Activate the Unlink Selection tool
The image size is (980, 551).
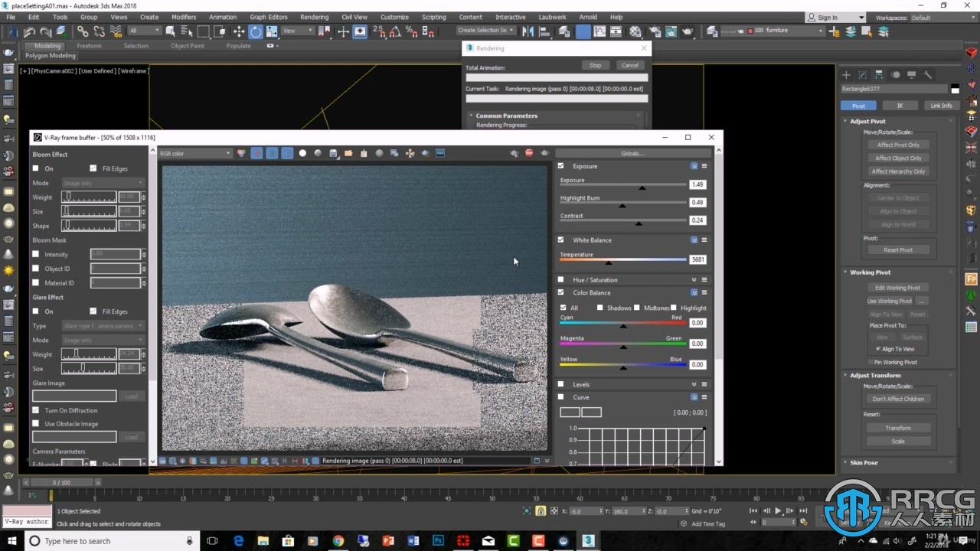tap(99, 31)
